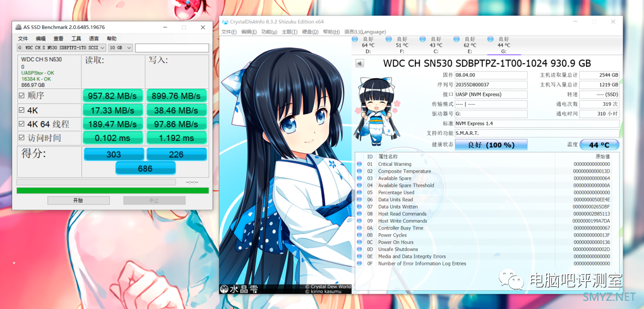
Task: Click the orb beside Critical Warning
Action: tap(359, 164)
